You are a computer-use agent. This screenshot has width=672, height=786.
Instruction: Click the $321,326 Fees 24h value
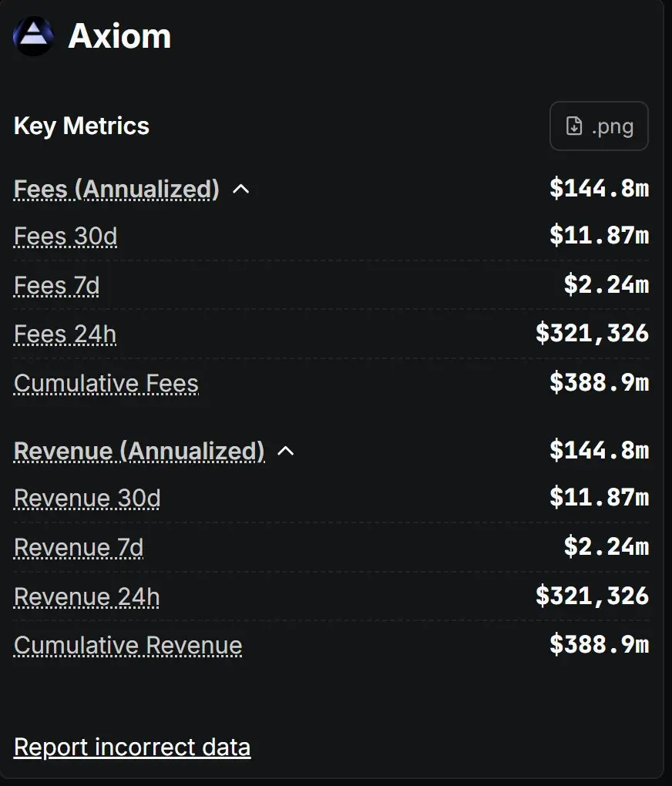coord(592,334)
